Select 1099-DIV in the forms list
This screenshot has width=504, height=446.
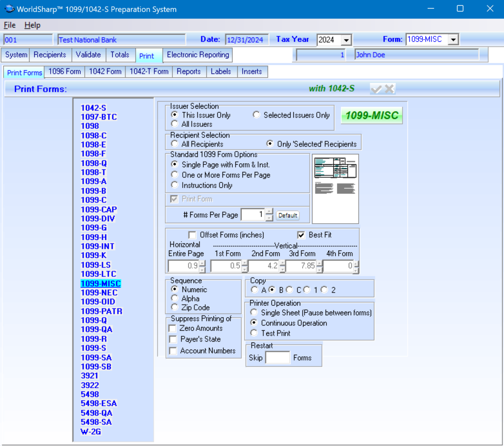[x=98, y=218]
